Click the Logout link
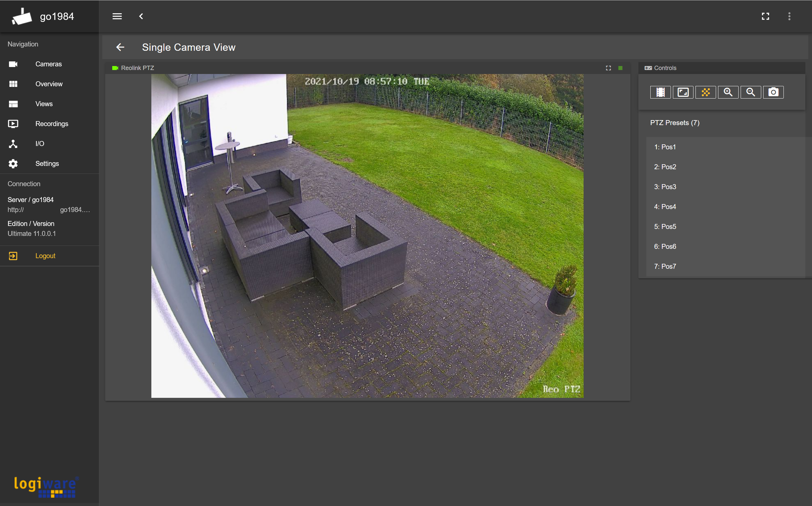This screenshot has height=506, width=812. (45, 256)
